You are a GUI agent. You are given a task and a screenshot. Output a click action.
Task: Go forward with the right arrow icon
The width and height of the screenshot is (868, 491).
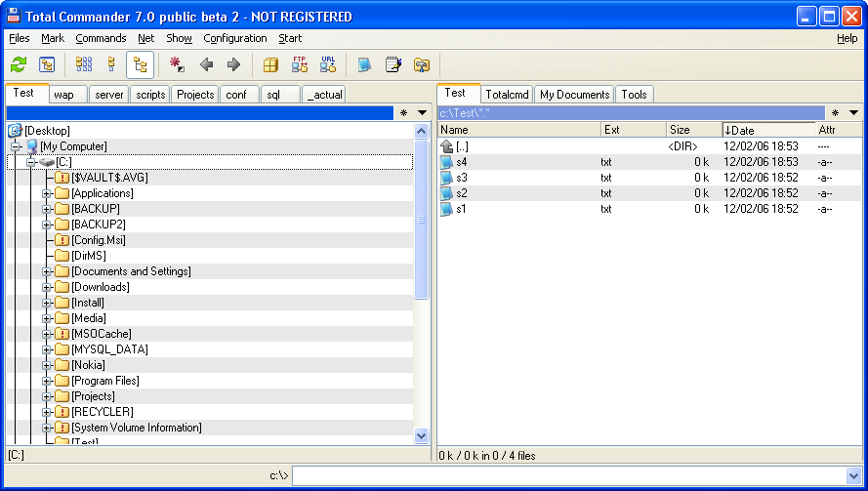click(233, 64)
